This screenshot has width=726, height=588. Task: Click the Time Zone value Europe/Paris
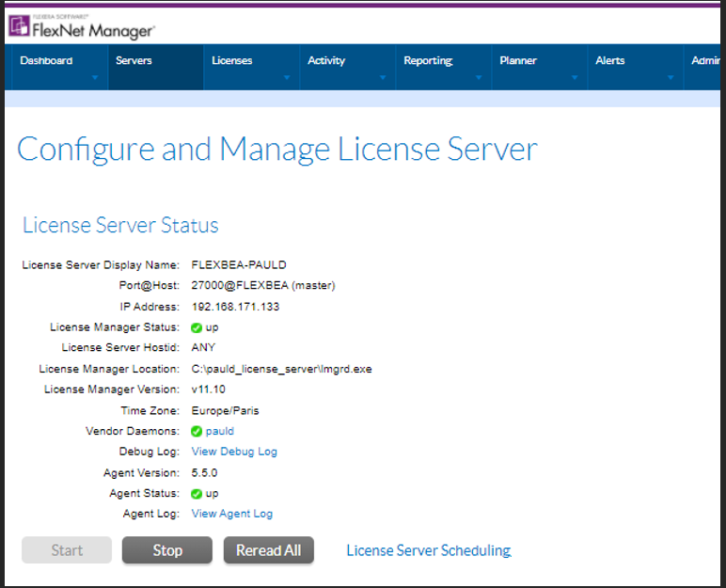[225, 411]
